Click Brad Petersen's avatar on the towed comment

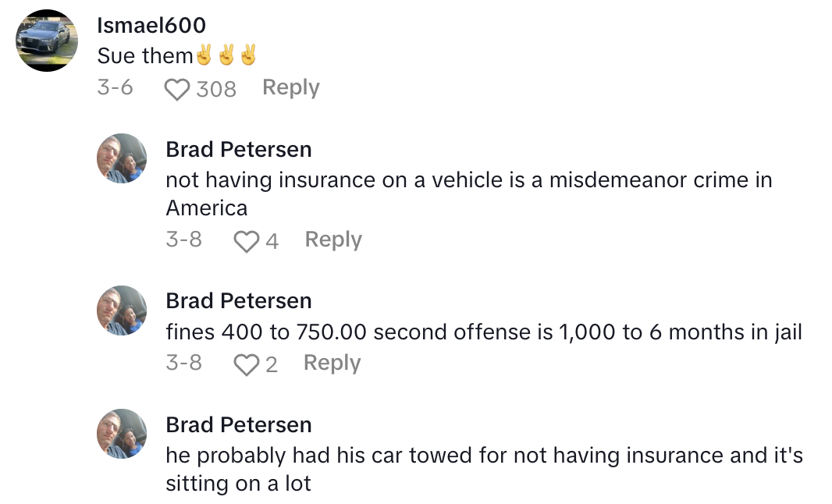pos(122,434)
